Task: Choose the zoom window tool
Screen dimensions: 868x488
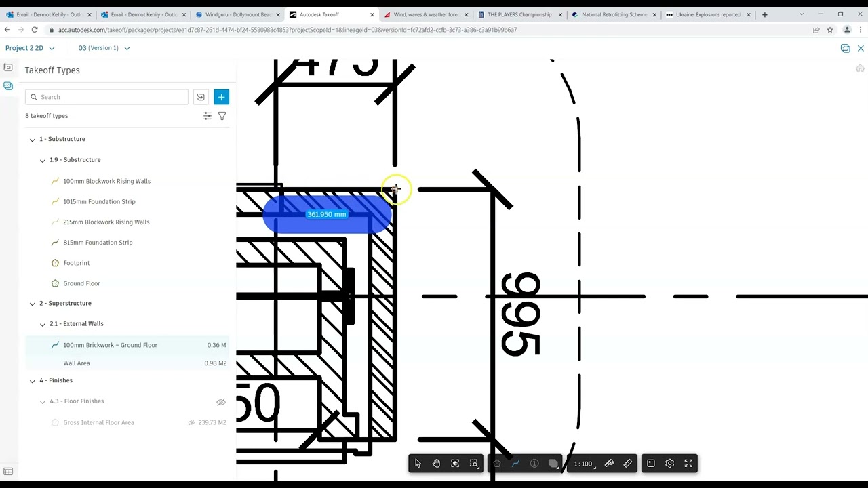Action: [x=474, y=464]
